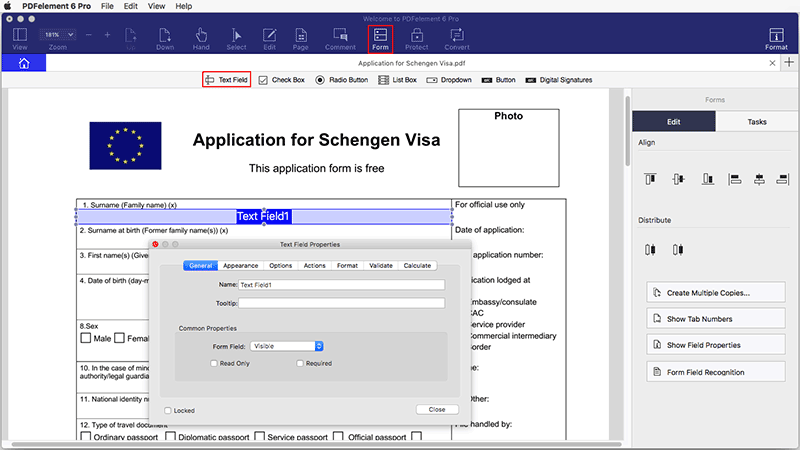This screenshot has width=800, height=450.
Task: Zoom in using plus button
Action: [107, 35]
